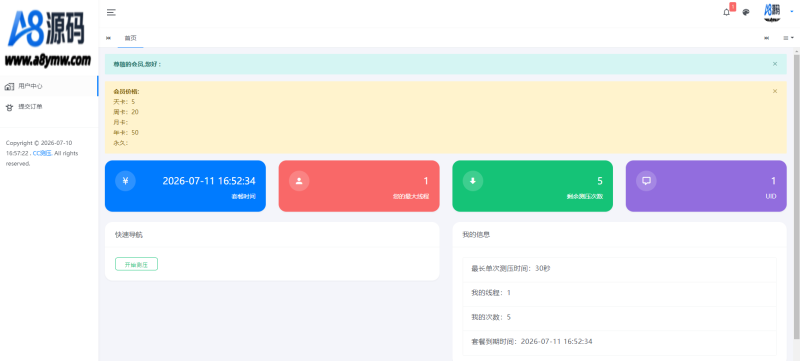The height and width of the screenshot is (361, 800).
Task: Click the date value on the blue 套餐时间 card
Action: [209, 181]
